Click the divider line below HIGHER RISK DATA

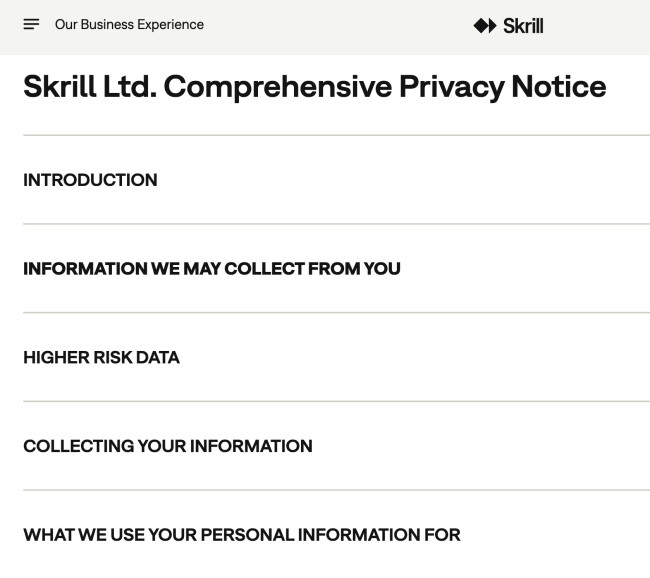click(x=336, y=401)
